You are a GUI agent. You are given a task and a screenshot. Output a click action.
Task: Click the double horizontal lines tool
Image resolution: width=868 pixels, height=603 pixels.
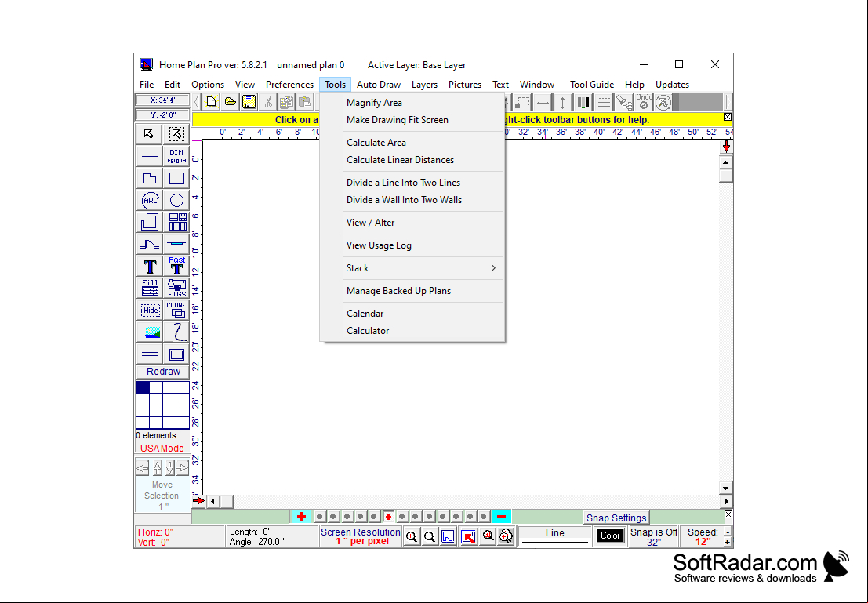click(x=149, y=354)
